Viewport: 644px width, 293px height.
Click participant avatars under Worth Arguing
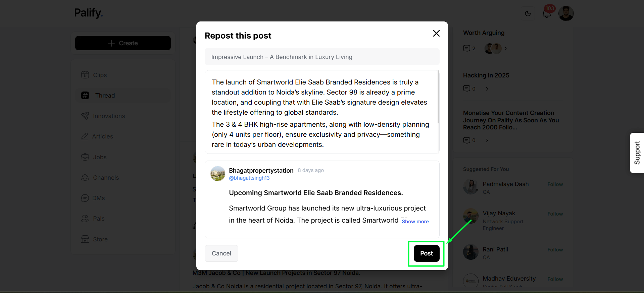pos(493,49)
